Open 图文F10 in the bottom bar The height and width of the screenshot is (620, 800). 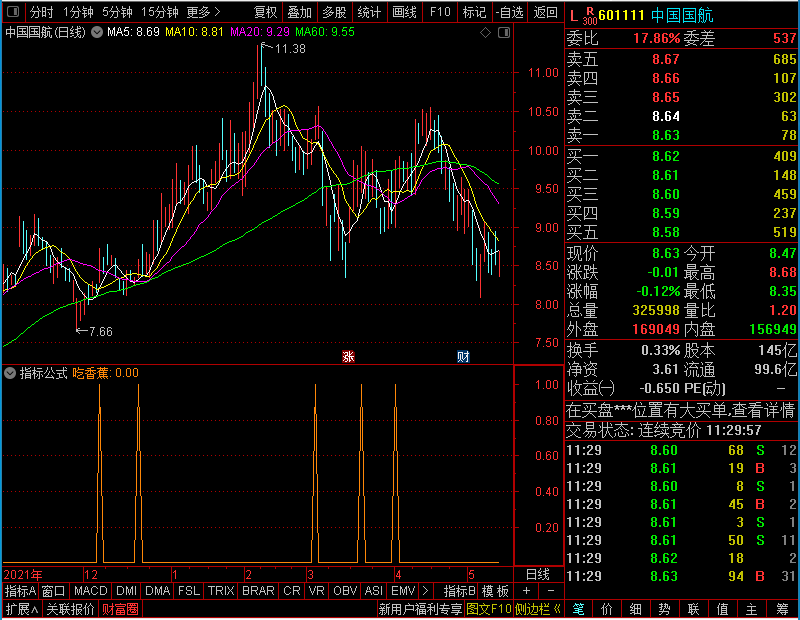[489, 609]
